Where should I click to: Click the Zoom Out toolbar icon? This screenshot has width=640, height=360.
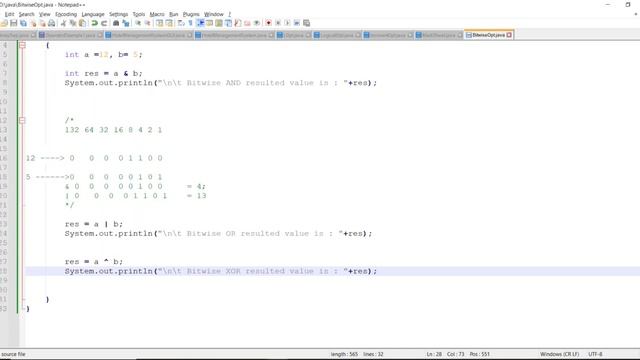click(147, 23)
